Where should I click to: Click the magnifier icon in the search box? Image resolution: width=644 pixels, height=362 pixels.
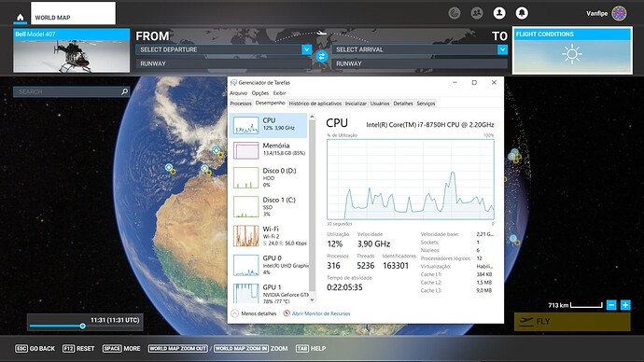click(125, 91)
